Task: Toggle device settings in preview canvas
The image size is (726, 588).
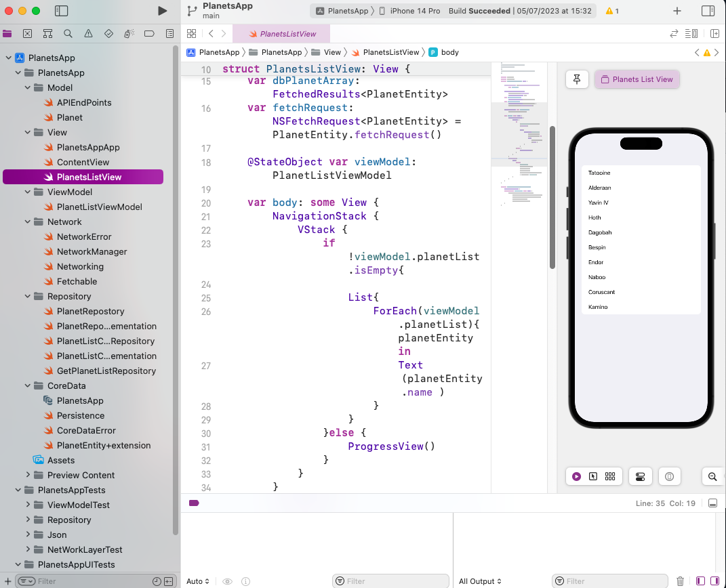Action: (641, 476)
